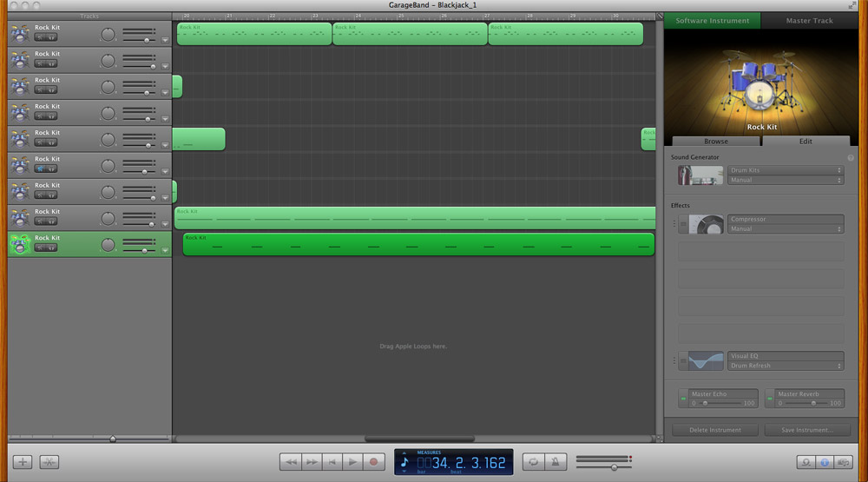The width and height of the screenshot is (868, 482).
Task: Open the media browser button
Action: click(843, 462)
